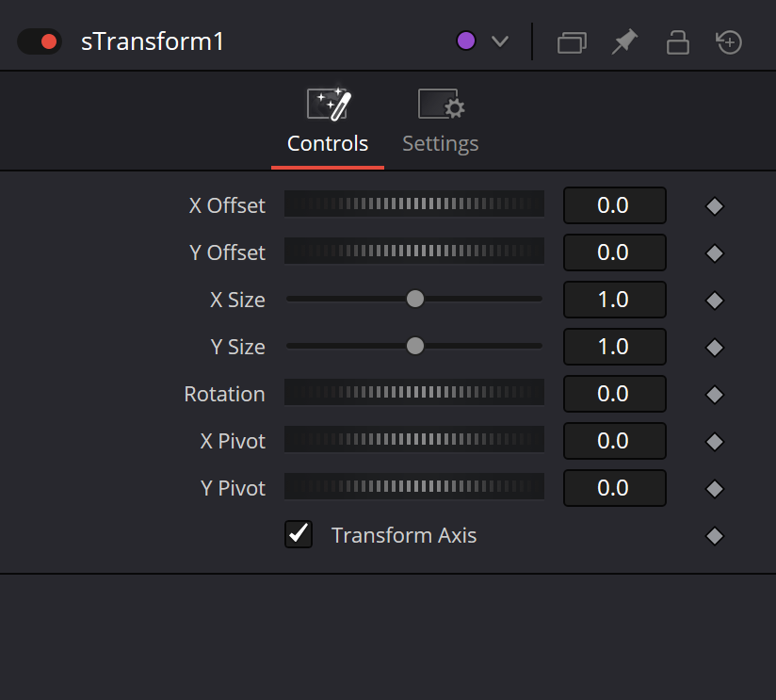Toggle the sTransform1 enable switch
The width and height of the screenshot is (776, 700).
click(x=40, y=41)
